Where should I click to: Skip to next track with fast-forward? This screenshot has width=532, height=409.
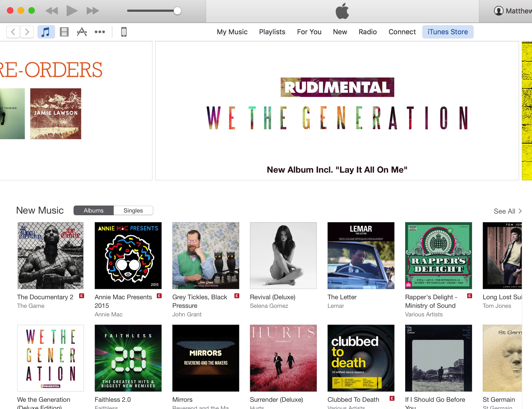click(93, 11)
